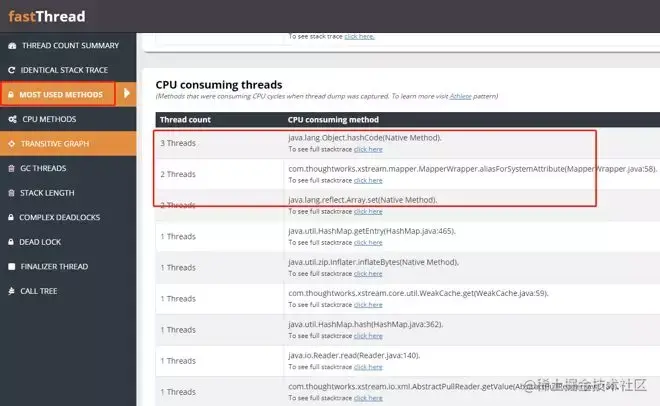The height and width of the screenshot is (406, 660).
Task: Open full stacktrace for MapperWrapper.aliasForSystemAttribute
Action: point(368,180)
